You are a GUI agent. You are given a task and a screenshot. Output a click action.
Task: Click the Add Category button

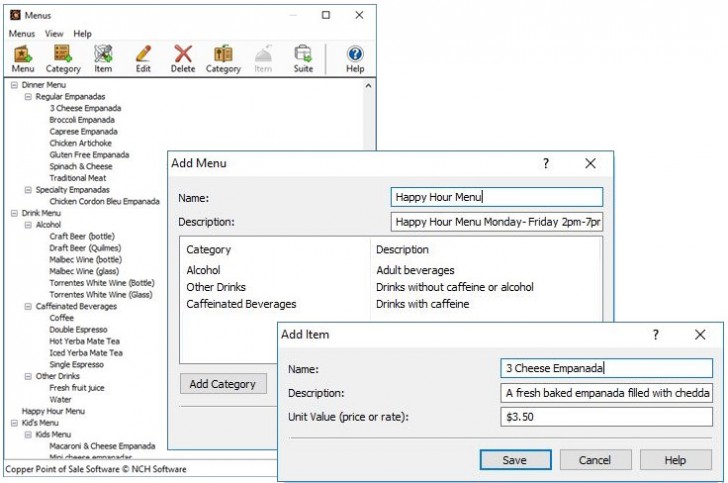(223, 384)
